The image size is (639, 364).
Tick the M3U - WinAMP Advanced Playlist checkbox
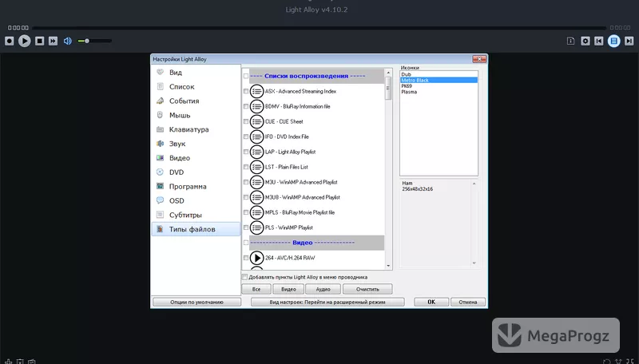246,182
